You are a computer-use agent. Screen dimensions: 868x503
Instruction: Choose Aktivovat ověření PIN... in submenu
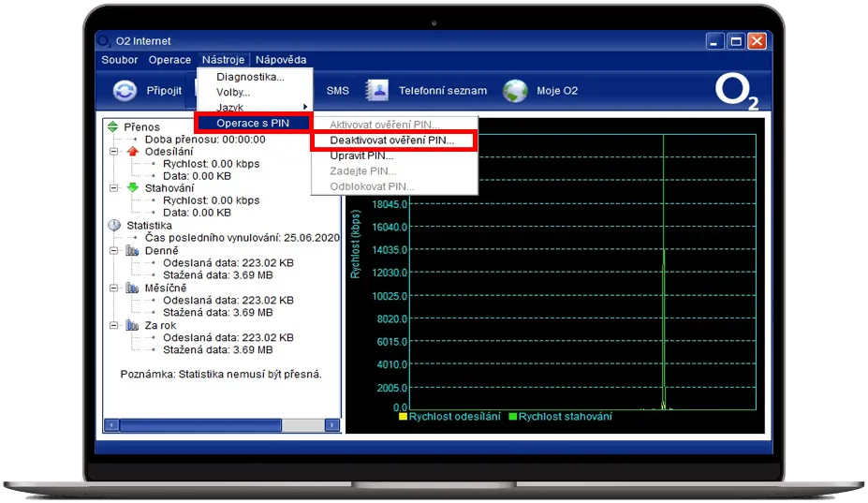[394, 125]
